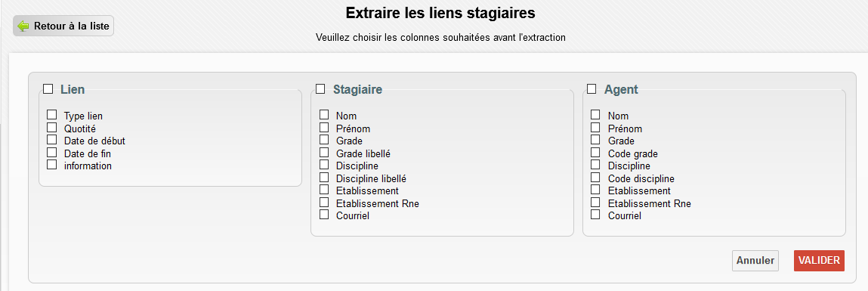Viewport: 868px width, 291px height.
Task: Check the Stagiaire group header checkbox
Action: [x=320, y=88]
